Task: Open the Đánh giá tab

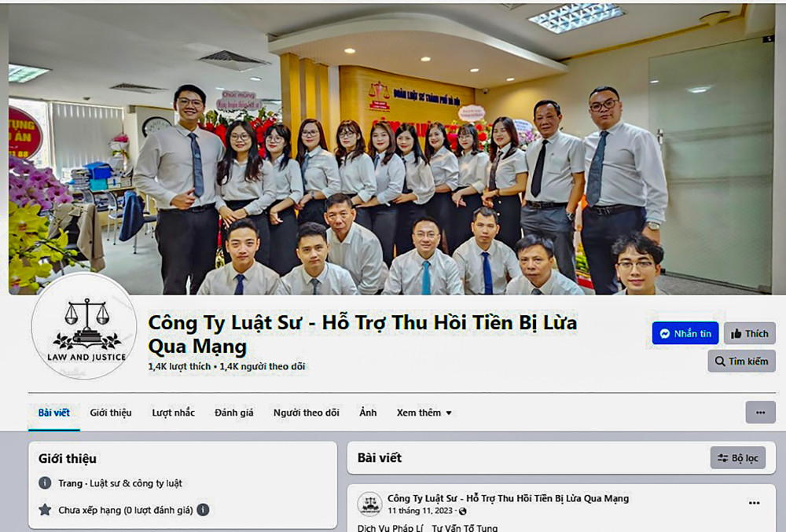Action: [x=234, y=413]
